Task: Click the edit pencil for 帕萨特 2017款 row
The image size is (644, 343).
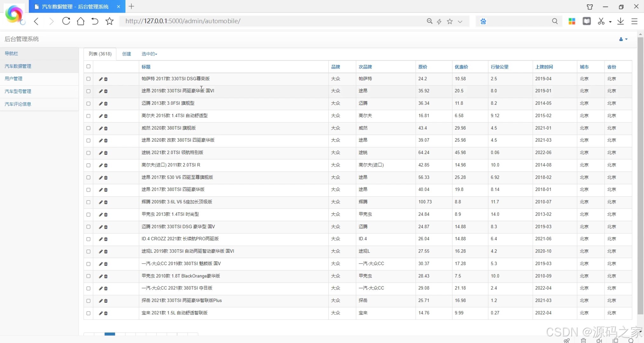Action: [100, 79]
